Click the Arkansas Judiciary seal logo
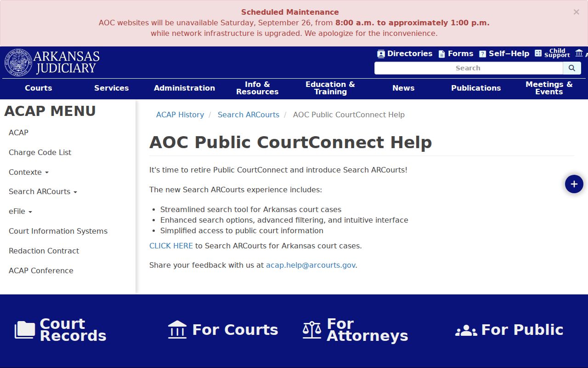588x368 pixels. [18, 63]
